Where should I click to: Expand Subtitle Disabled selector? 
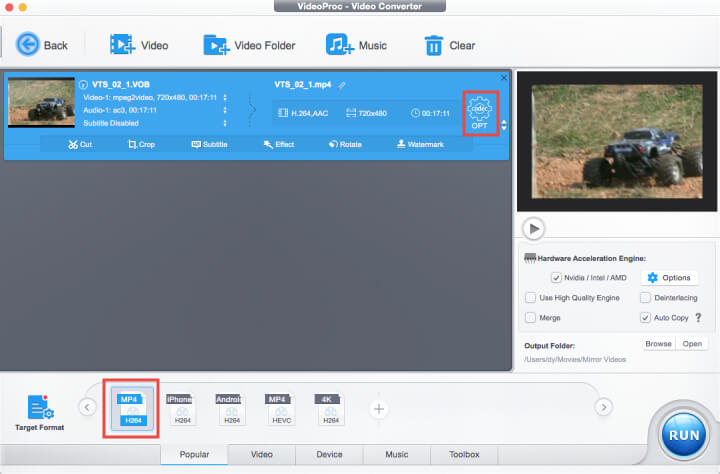click(x=225, y=123)
